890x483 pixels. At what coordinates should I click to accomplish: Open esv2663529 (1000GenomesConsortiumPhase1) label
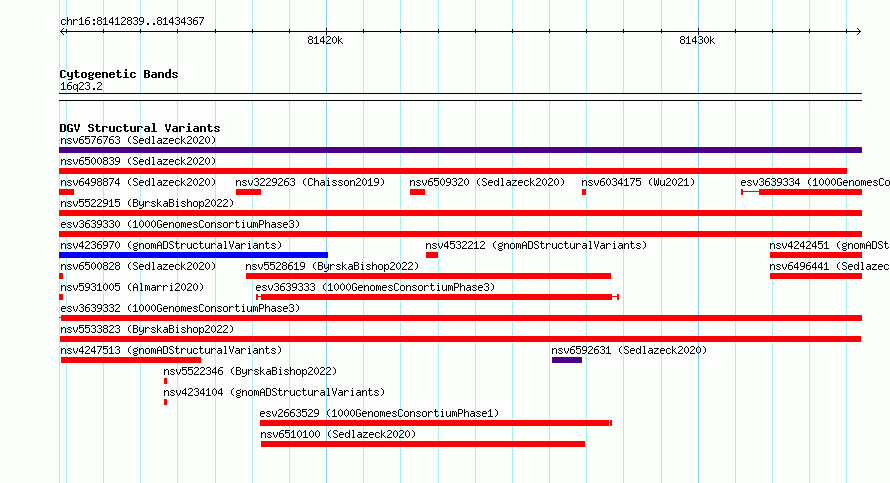[x=379, y=413]
